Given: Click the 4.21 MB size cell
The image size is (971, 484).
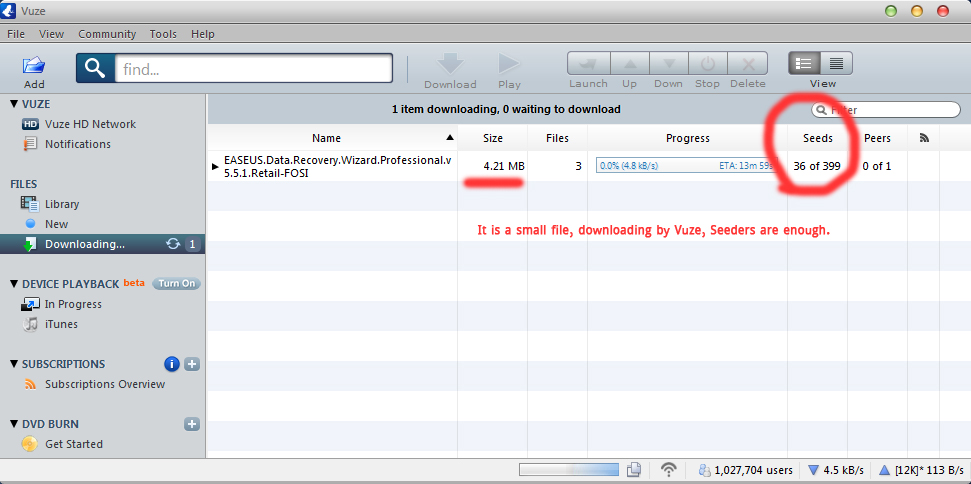Looking at the screenshot, I should [504, 166].
